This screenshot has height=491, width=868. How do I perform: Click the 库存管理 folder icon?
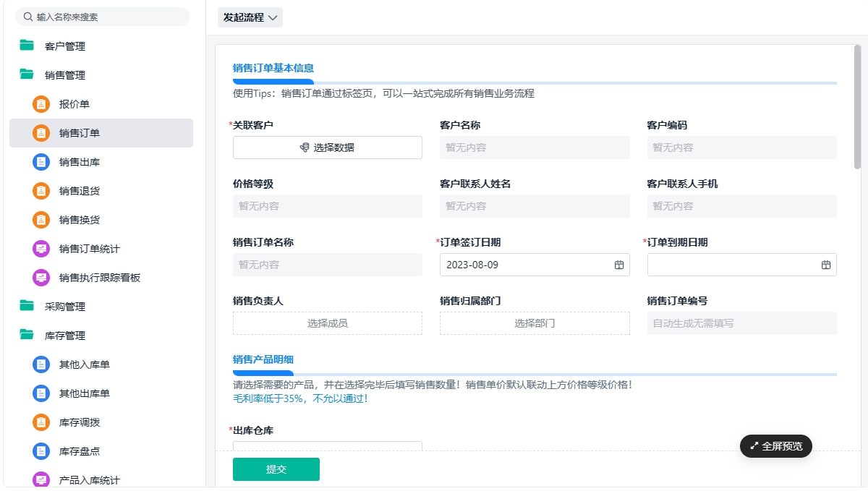pyautogui.click(x=27, y=335)
